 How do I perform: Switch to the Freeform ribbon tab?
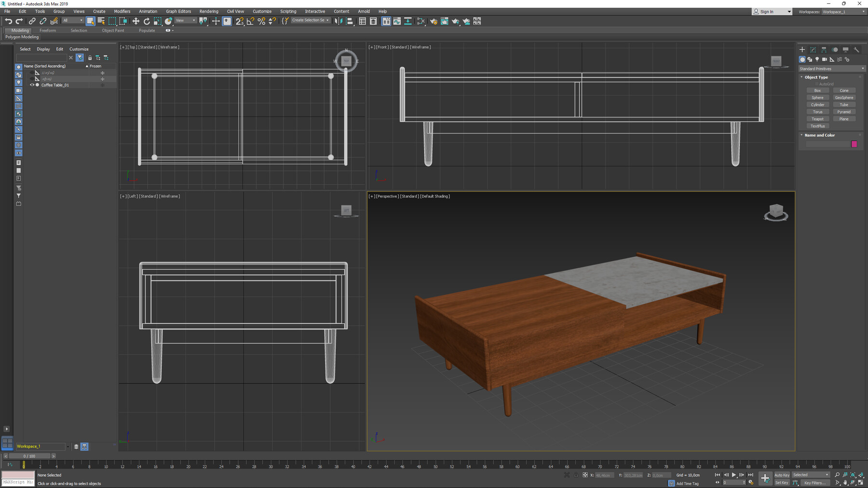coord(48,30)
